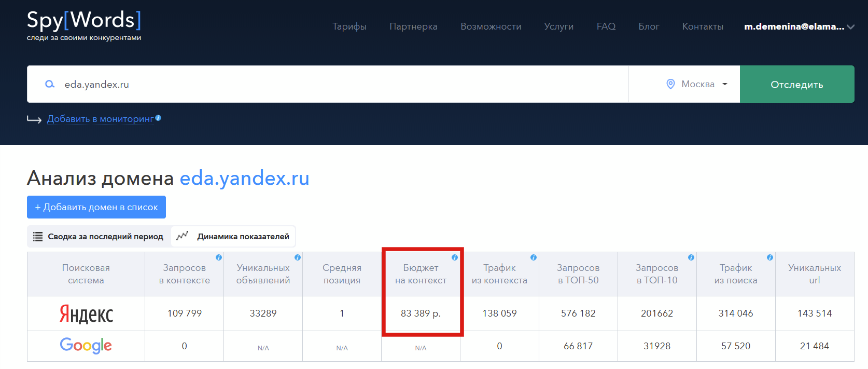Click the 109 799 Яндекс cell
Viewport: 868px width, 369px height.
pyautogui.click(x=185, y=313)
